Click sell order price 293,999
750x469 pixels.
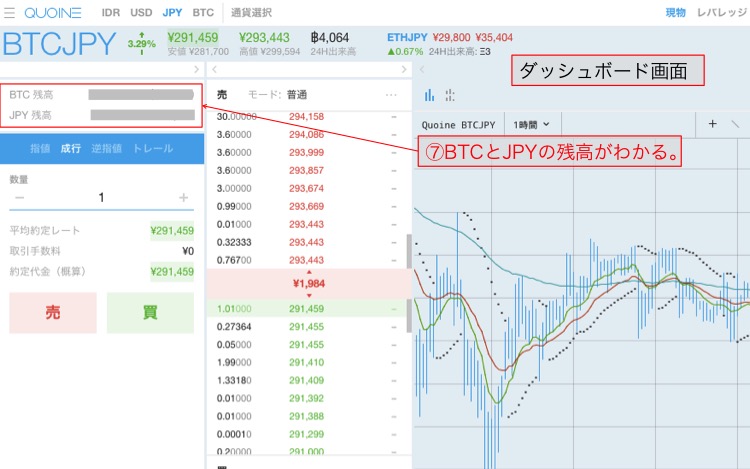306,153
